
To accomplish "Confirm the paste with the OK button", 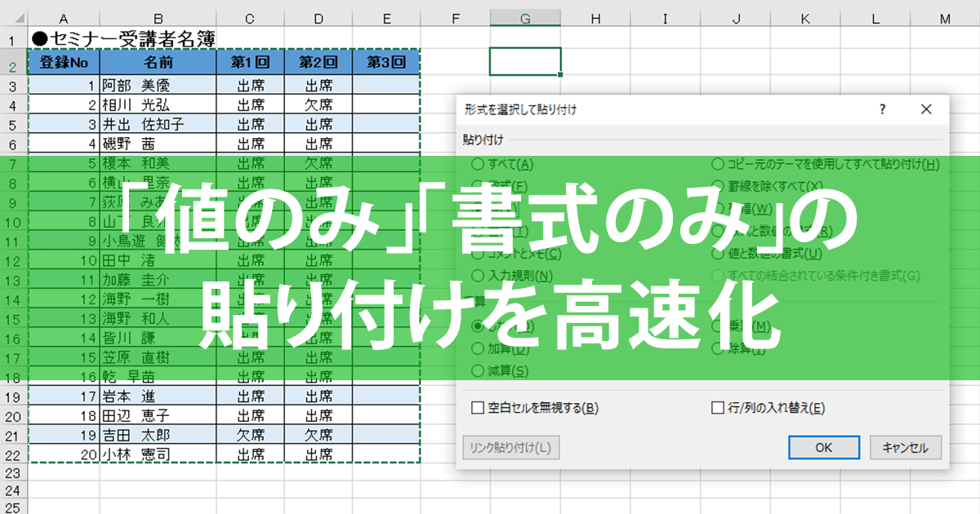I will [x=824, y=447].
